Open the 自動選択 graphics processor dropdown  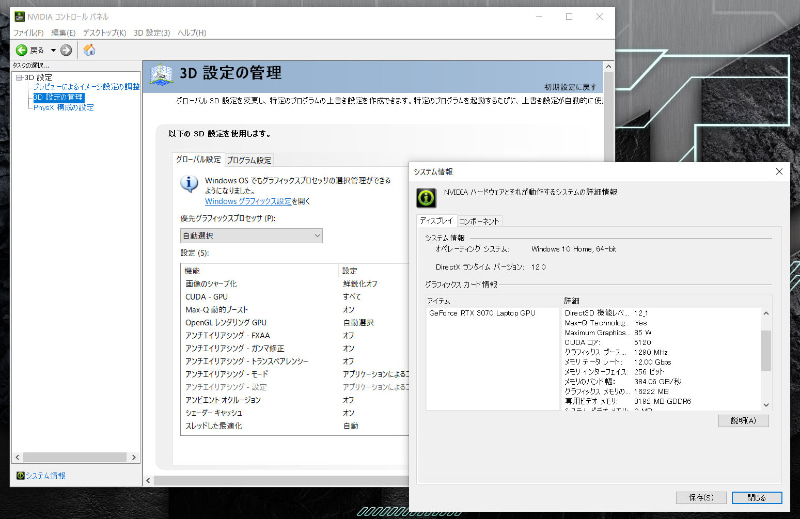tap(252, 235)
